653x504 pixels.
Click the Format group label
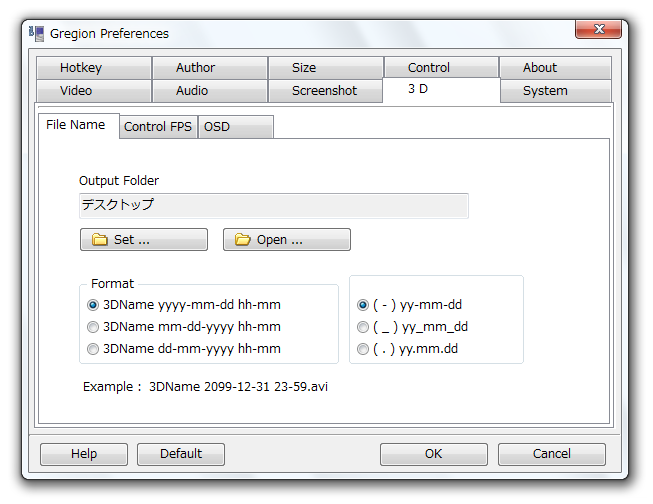pyautogui.click(x=112, y=284)
